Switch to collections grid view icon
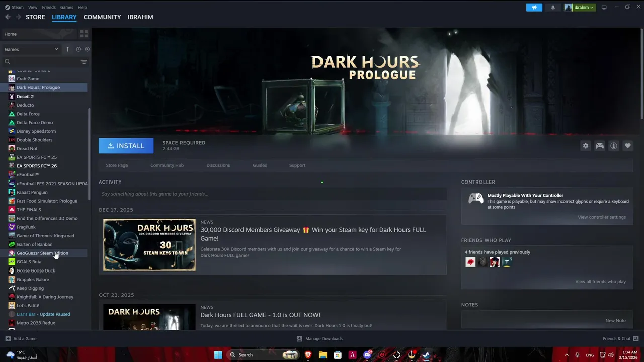 (x=84, y=34)
